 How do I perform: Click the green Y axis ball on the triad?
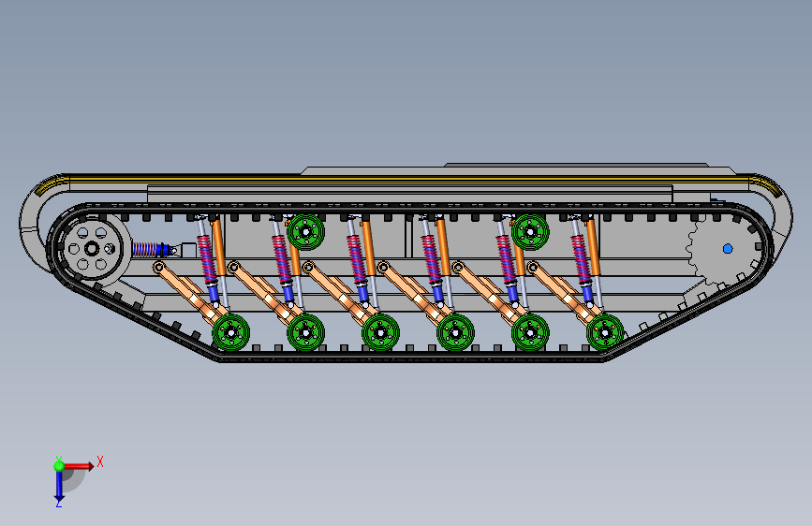(x=59, y=466)
